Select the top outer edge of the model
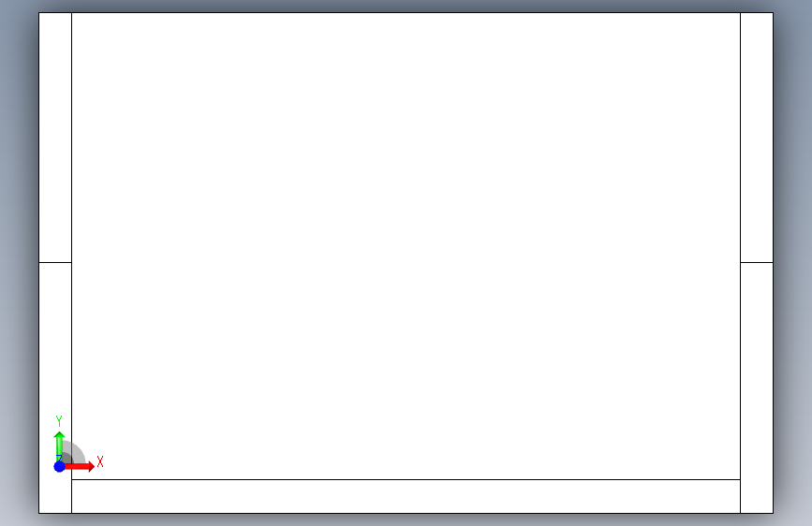 (406, 12)
